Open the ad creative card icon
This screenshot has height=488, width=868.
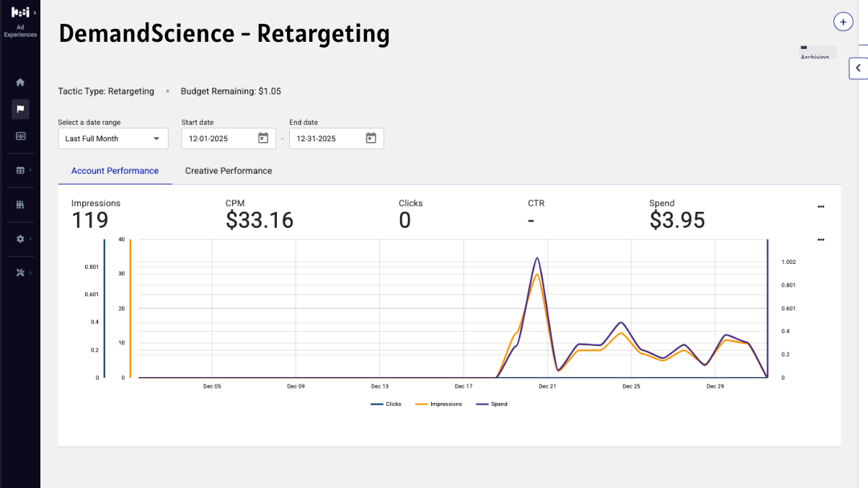(x=20, y=136)
